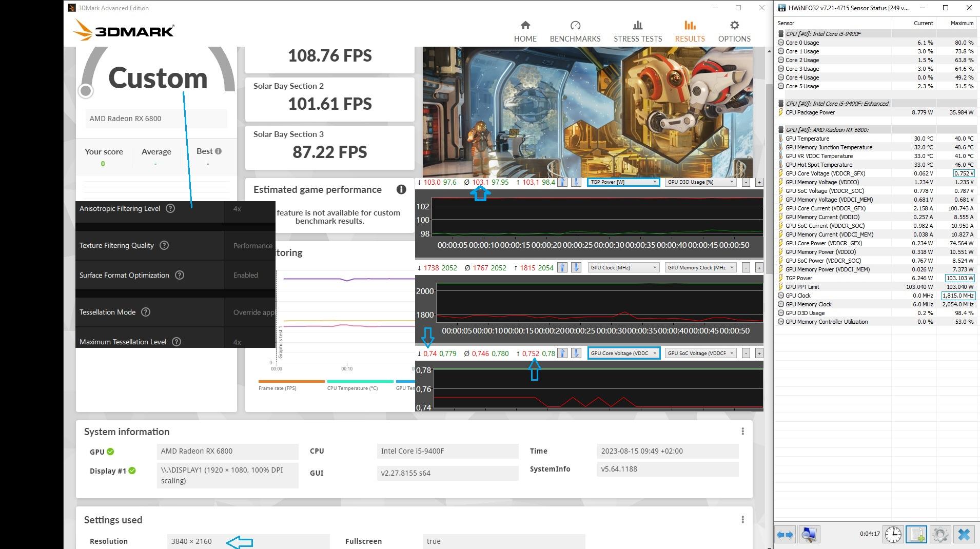
Task: Click the Sensor column header in HWiNFO
Action: pyautogui.click(x=833, y=23)
